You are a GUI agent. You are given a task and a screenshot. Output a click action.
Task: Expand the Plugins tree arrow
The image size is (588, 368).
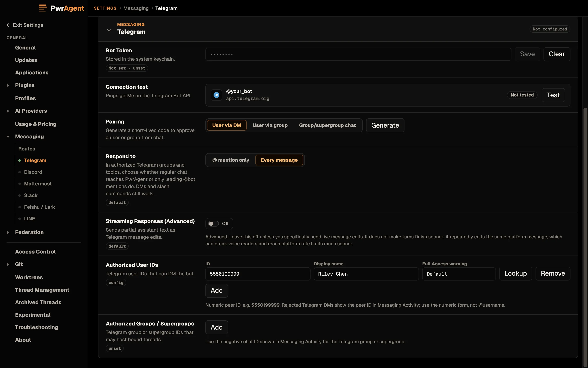pos(8,85)
